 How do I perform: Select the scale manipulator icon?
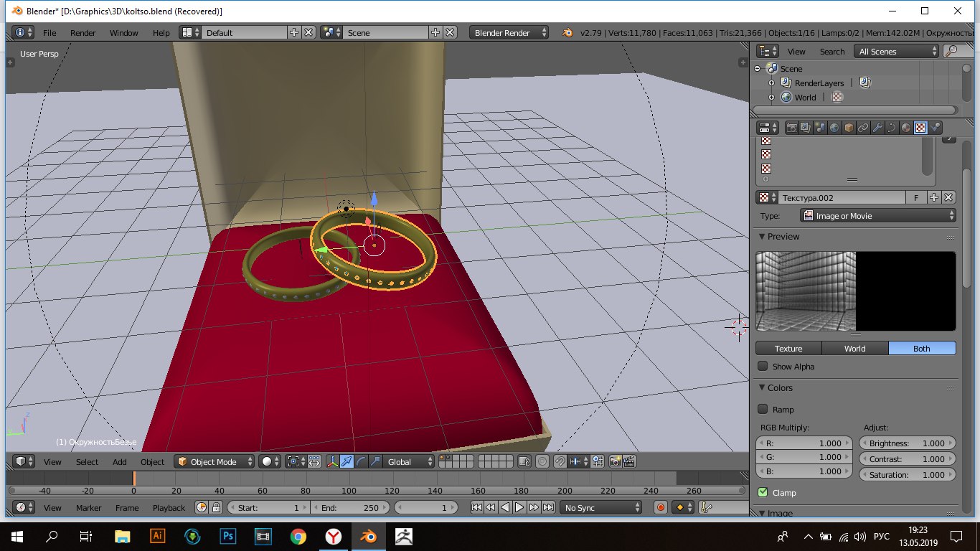click(375, 461)
